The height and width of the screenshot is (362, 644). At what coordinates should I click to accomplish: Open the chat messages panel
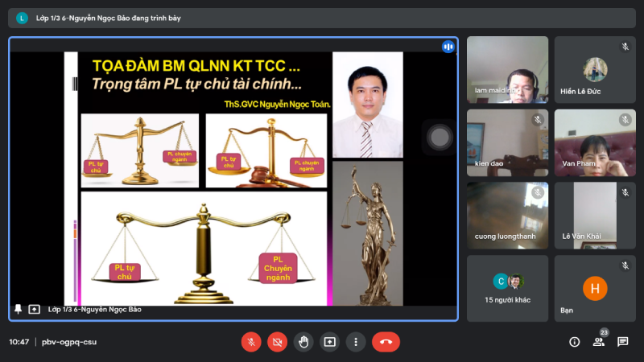click(623, 342)
